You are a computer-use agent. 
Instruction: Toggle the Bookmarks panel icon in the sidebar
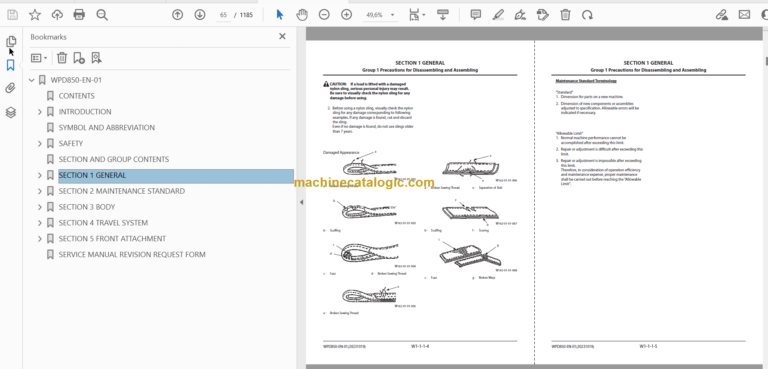10,65
